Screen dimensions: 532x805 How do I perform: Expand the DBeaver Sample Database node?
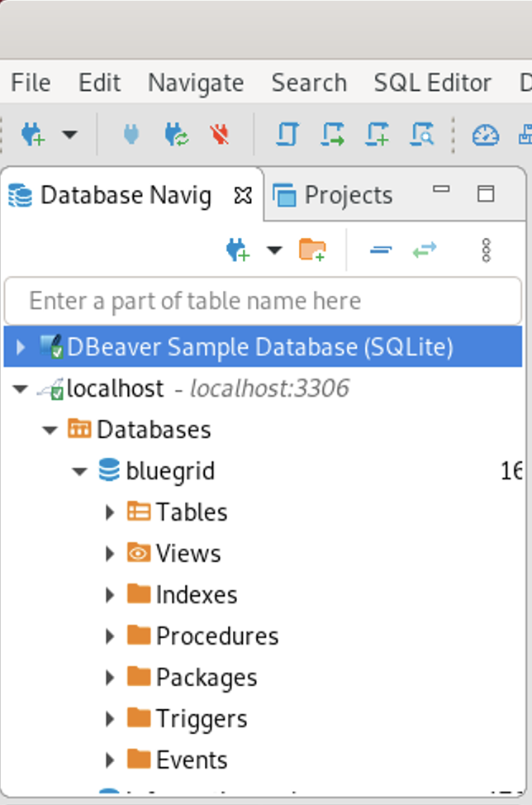(21, 347)
